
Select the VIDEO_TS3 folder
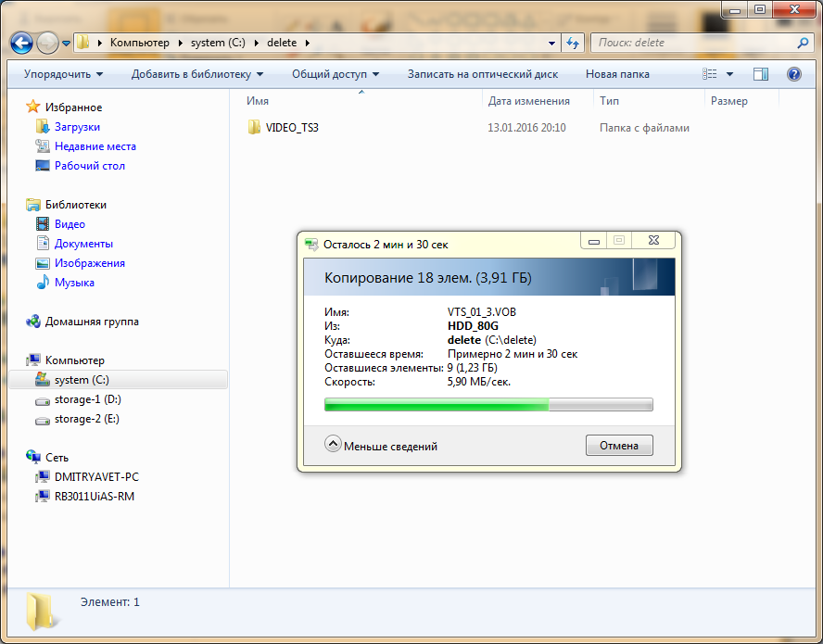point(291,128)
